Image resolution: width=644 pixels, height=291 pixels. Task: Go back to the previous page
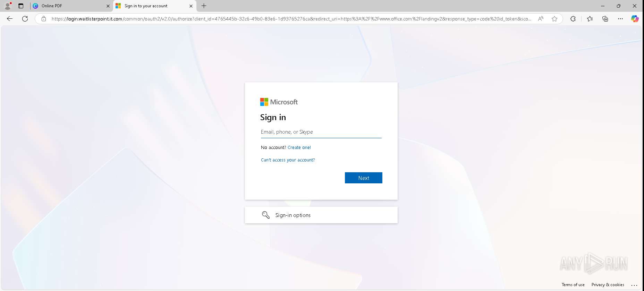click(x=10, y=19)
